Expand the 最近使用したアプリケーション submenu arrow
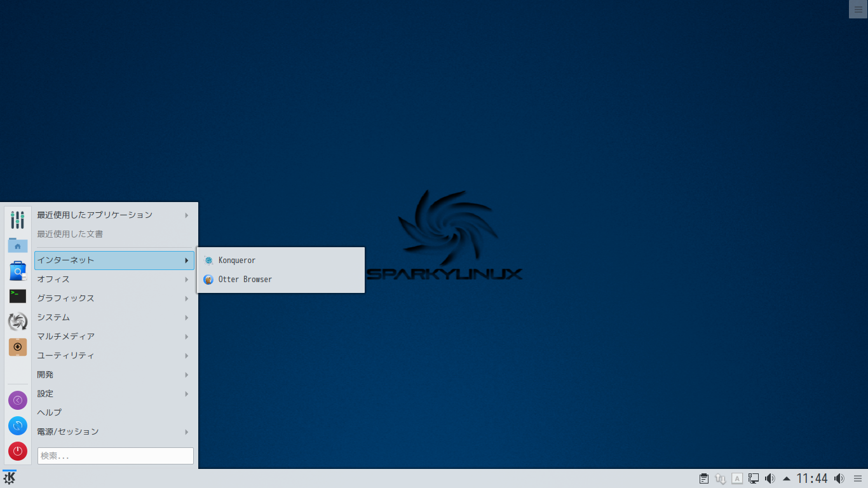 pyautogui.click(x=187, y=215)
